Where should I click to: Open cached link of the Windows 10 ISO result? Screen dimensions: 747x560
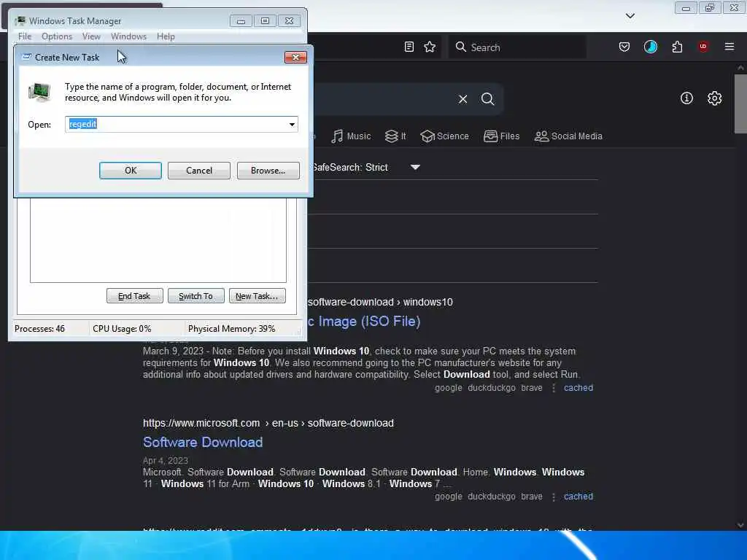(x=578, y=388)
